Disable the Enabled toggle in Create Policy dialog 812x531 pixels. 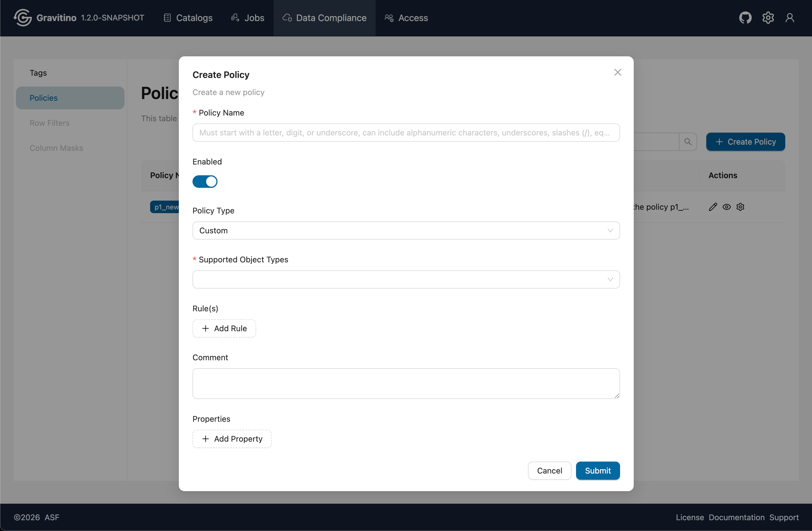205,181
